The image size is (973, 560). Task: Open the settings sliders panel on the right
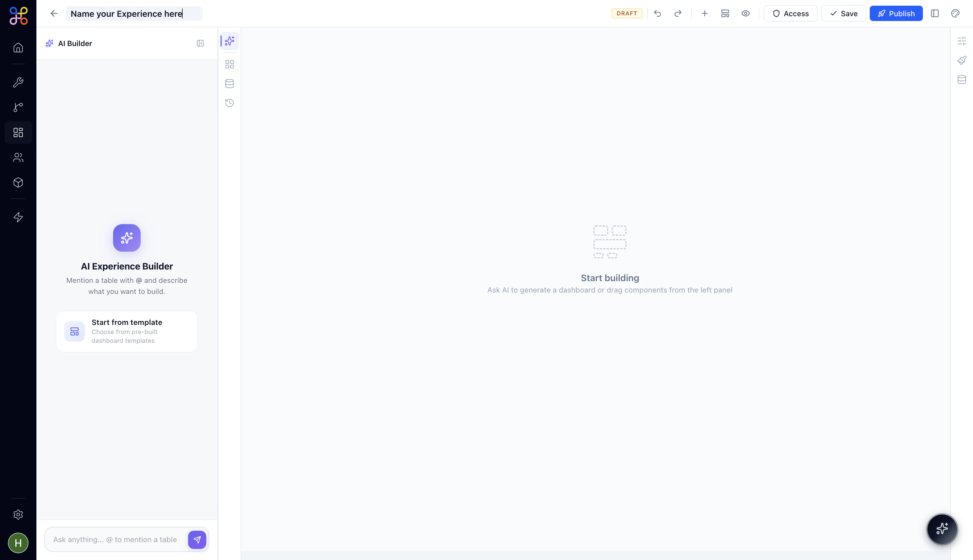pyautogui.click(x=962, y=41)
